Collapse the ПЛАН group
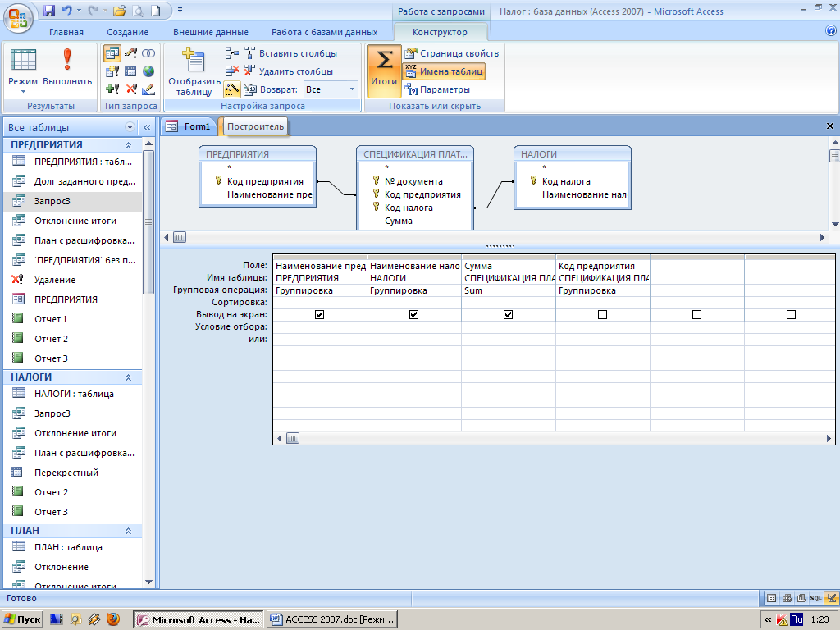 (x=129, y=531)
